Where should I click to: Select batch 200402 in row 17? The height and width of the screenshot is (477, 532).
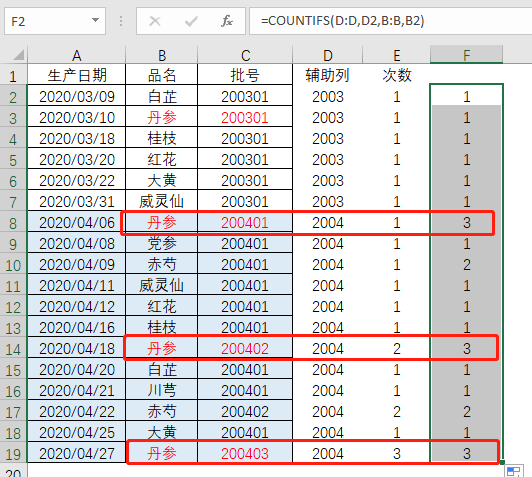245,412
